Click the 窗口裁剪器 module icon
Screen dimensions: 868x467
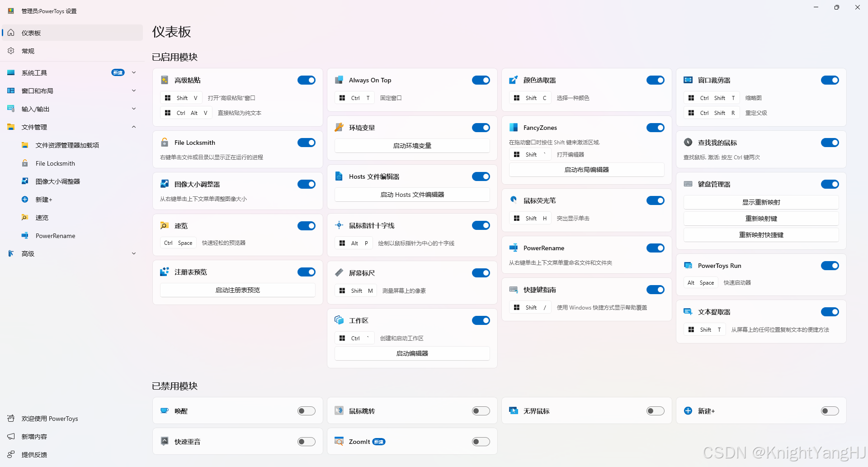688,80
